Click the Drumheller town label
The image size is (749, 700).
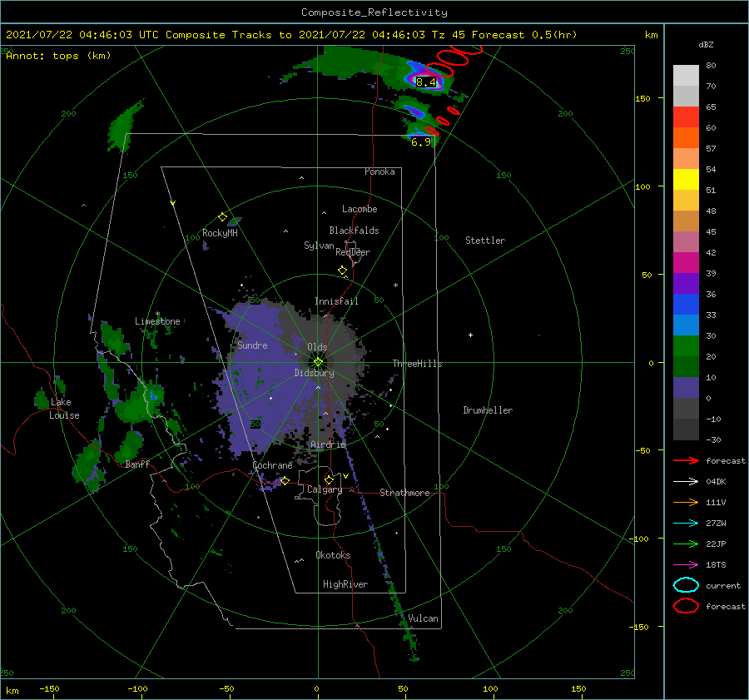[x=488, y=410]
